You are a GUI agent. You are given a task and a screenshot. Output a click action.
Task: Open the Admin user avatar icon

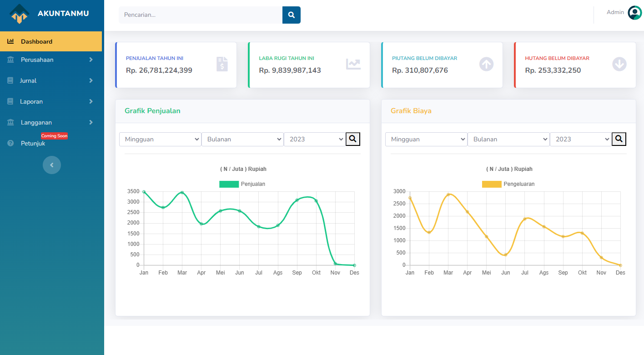pyautogui.click(x=634, y=13)
